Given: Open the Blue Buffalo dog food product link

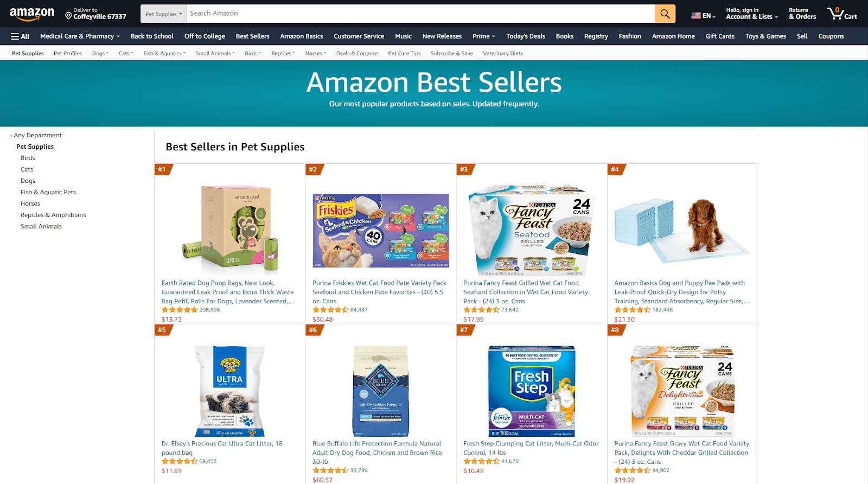Looking at the screenshot, I should click(x=377, y=453).
